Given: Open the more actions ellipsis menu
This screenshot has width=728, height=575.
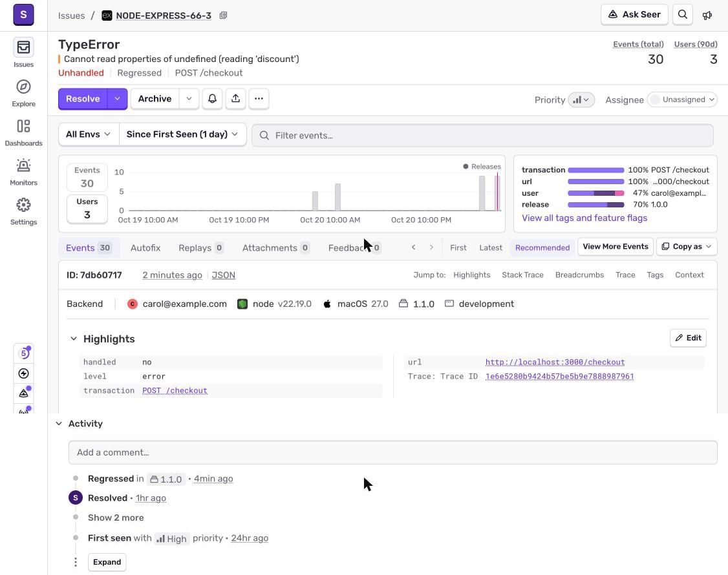Looking at the screenshot, I should [x=259, y=99].
